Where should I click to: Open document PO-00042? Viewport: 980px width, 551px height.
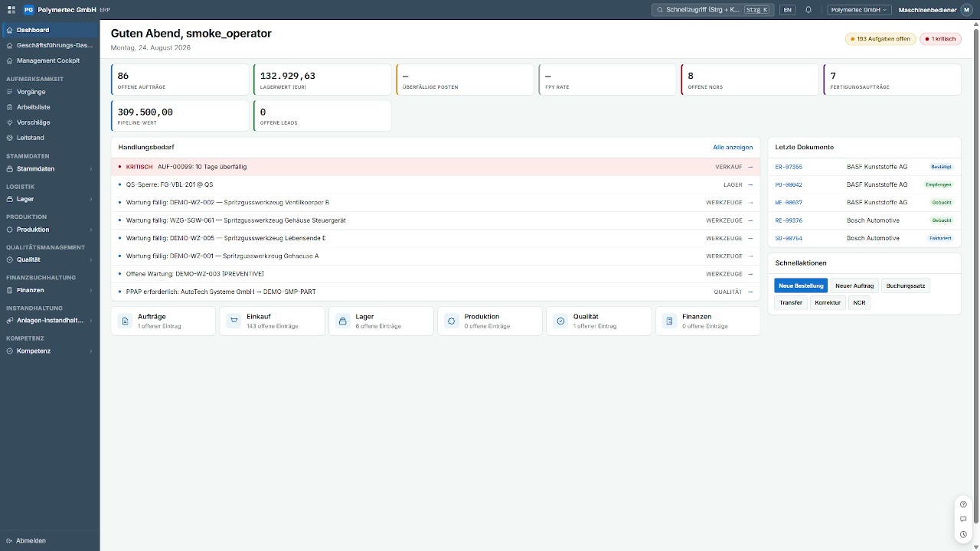[789, 184]
